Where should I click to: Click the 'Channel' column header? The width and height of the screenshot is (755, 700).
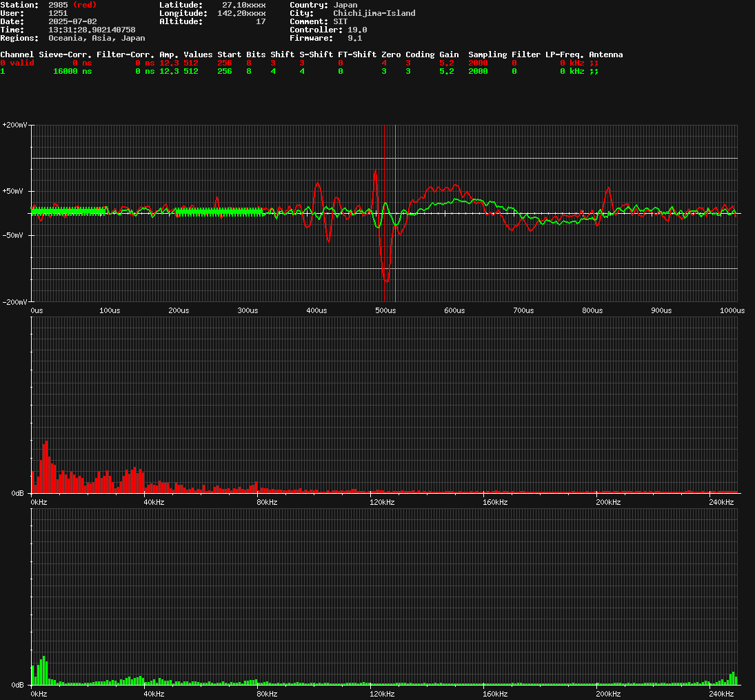pos(17,54)
